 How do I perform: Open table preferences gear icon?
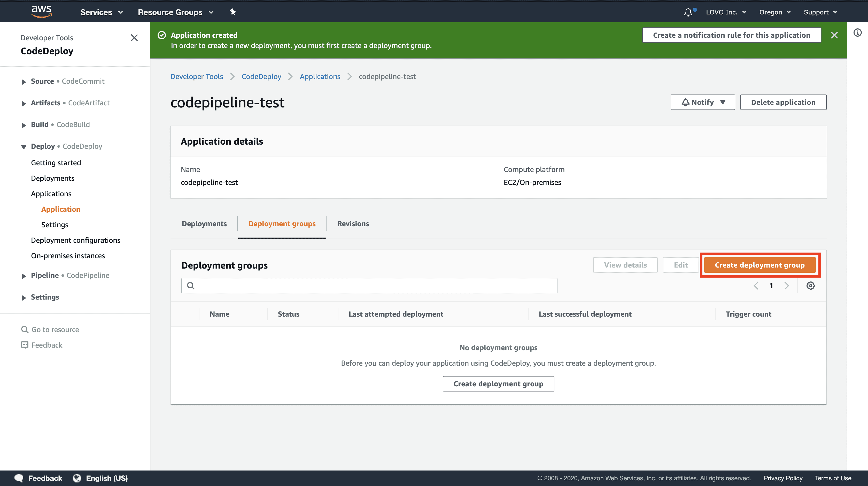coord(810,286)
